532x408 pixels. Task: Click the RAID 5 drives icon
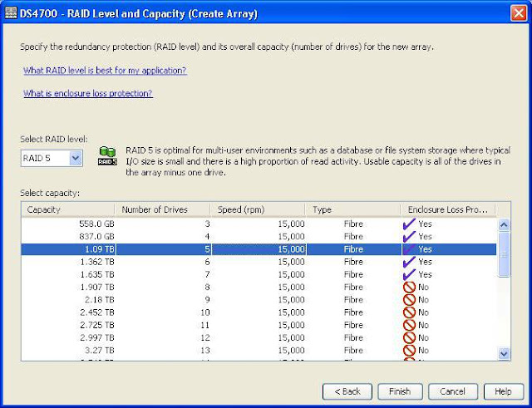[107, 155]
